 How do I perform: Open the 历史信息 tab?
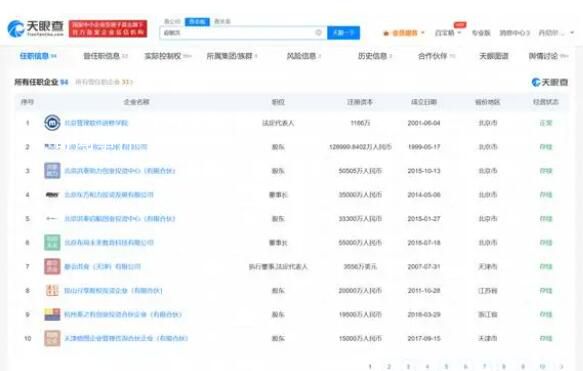pyautogui.click(x=375, y=56)
